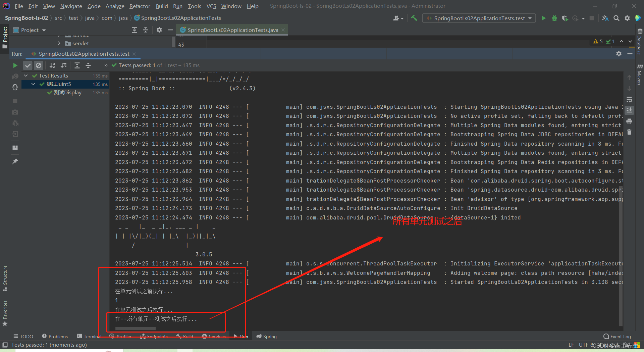Expand all test results

click(77, 65)
